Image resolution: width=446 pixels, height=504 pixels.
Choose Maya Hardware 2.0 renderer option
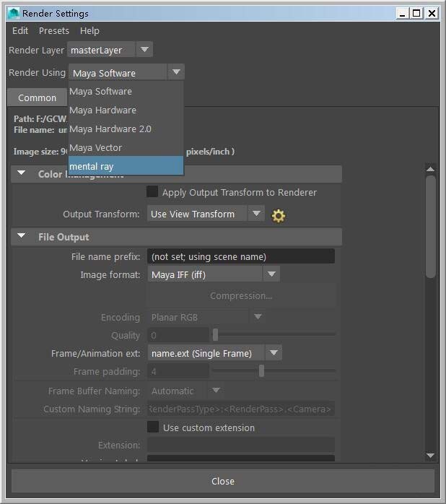[126, 129]
